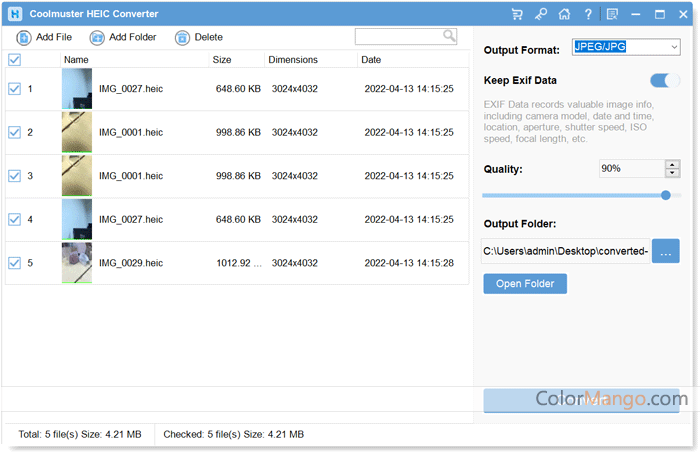Uncheck the checkbox for row 1

click(14, 89)
